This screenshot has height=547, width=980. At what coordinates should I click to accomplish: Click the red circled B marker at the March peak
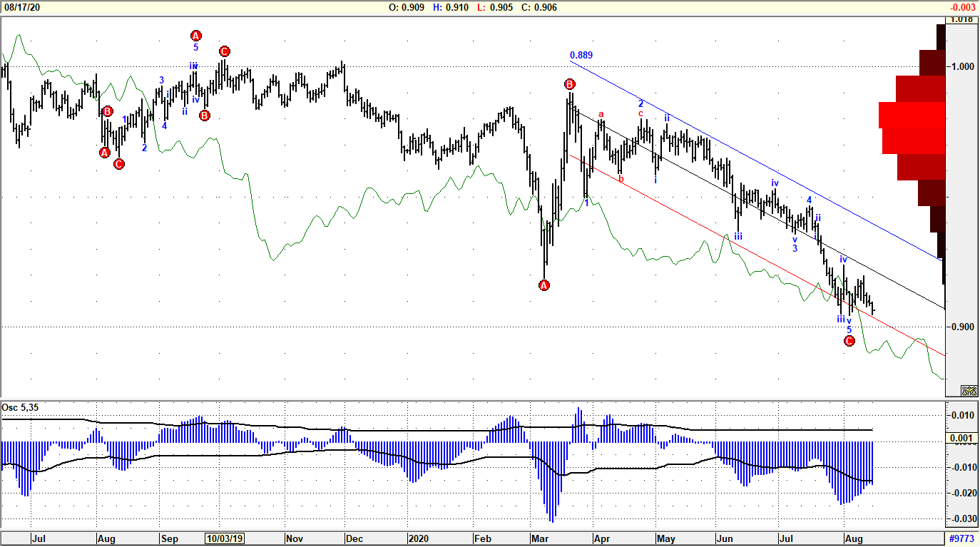568,84
